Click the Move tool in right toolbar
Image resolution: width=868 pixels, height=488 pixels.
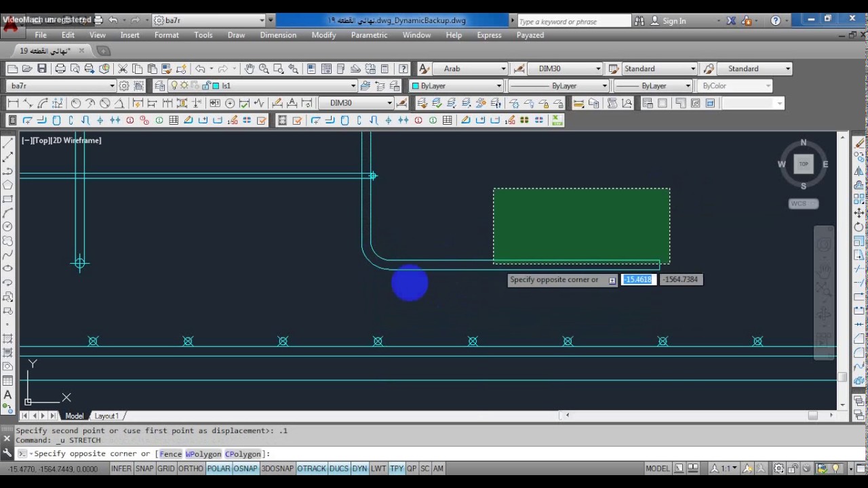(859, 213)
